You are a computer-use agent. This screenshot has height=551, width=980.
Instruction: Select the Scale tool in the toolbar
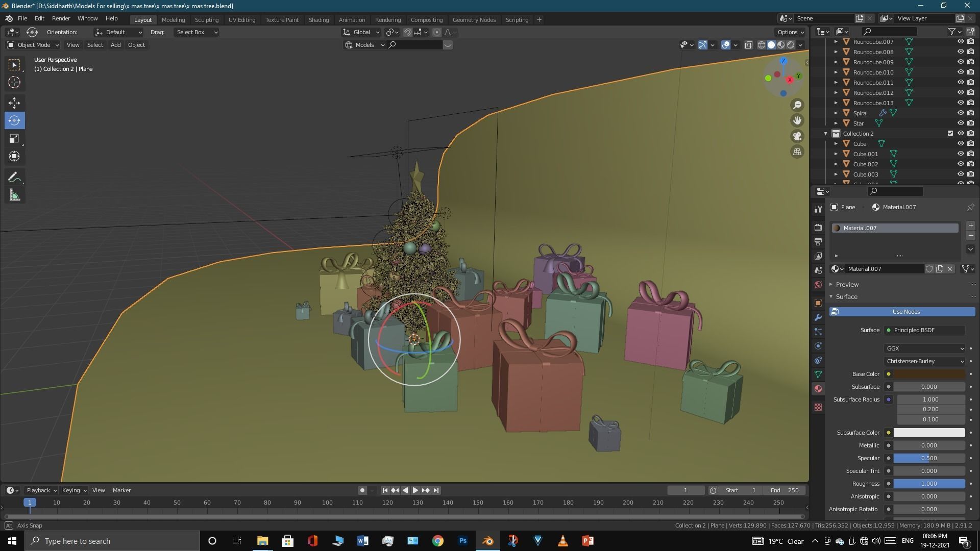(14, 138)
